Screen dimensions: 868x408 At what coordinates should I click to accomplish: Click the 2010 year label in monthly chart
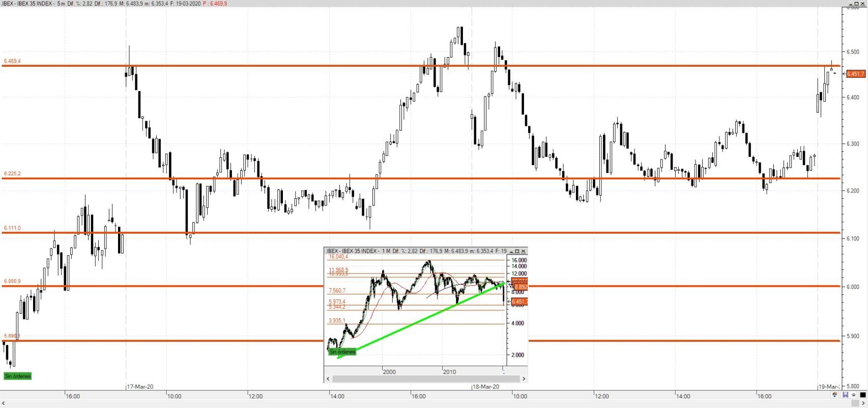449,372
